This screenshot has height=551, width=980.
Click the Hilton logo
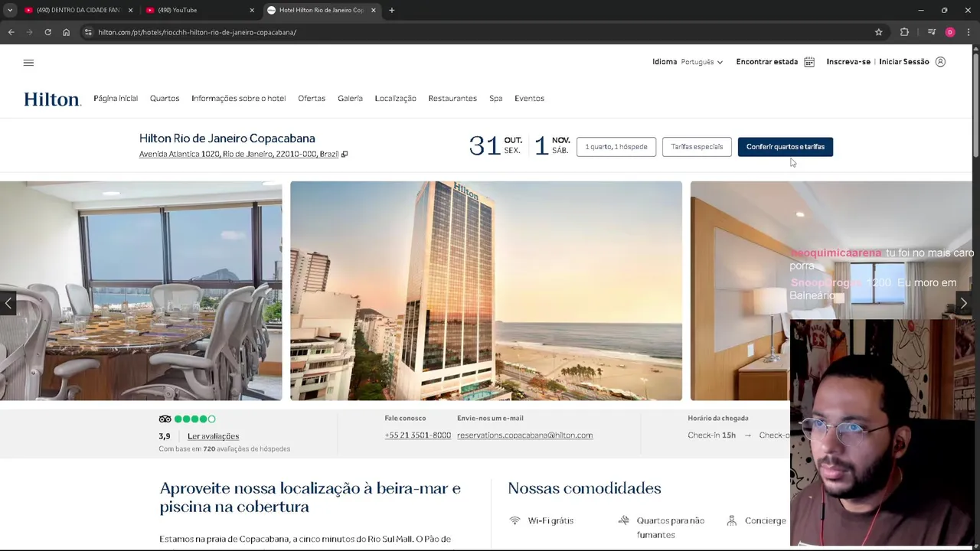[x=52, y=99]
